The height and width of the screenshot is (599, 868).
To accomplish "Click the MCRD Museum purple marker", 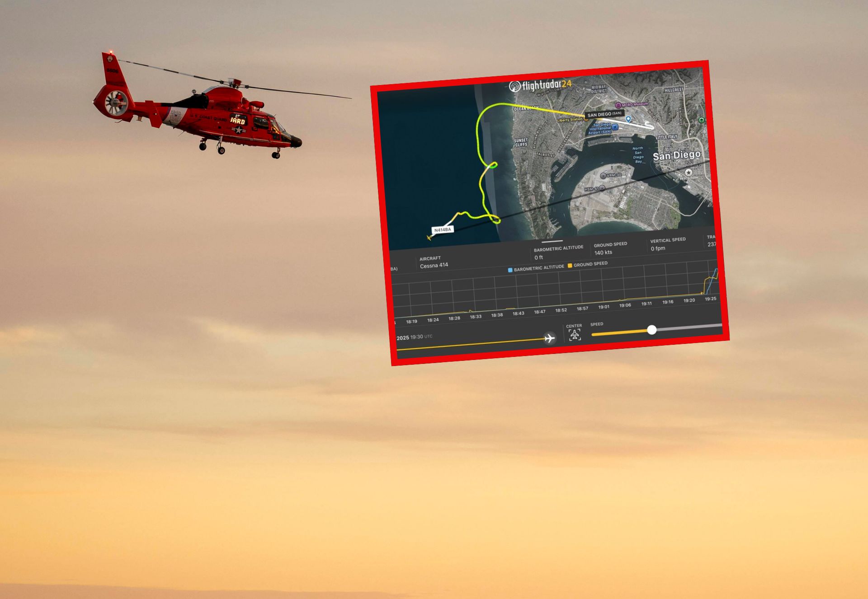I will [618, 105].
